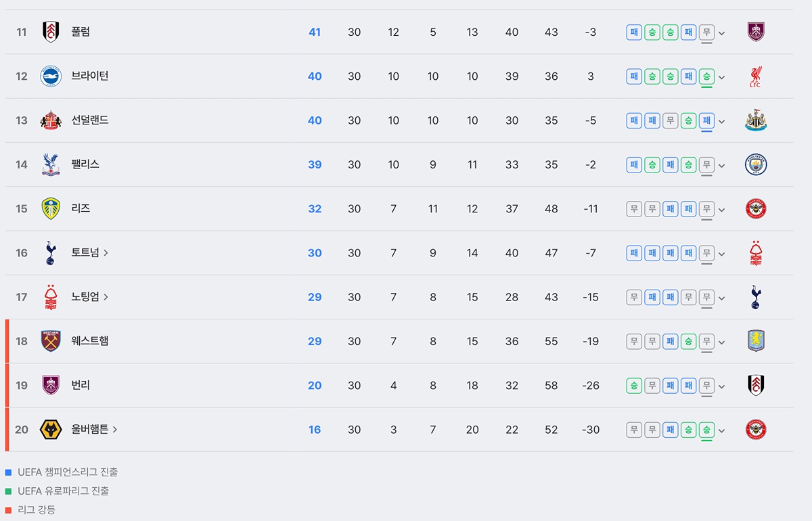
Task: Click the underlined 패 badge in 선덜랜드's form
Action: [706, 120]
